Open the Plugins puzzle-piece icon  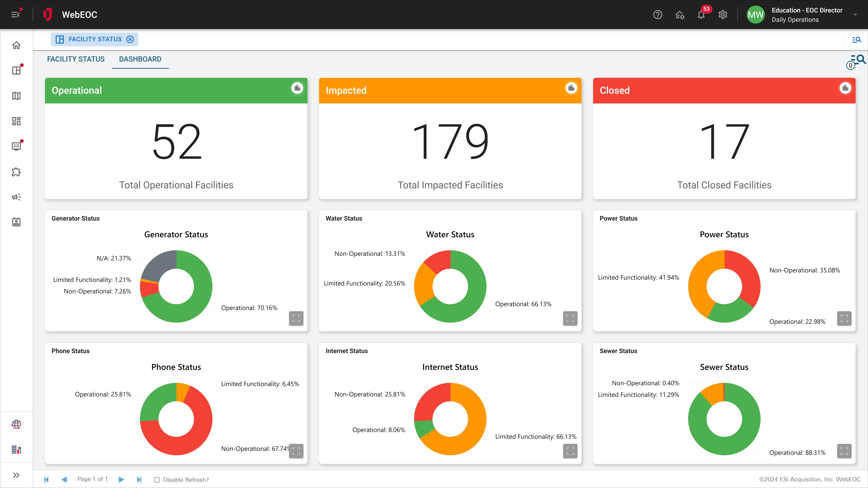coord(16,172)
